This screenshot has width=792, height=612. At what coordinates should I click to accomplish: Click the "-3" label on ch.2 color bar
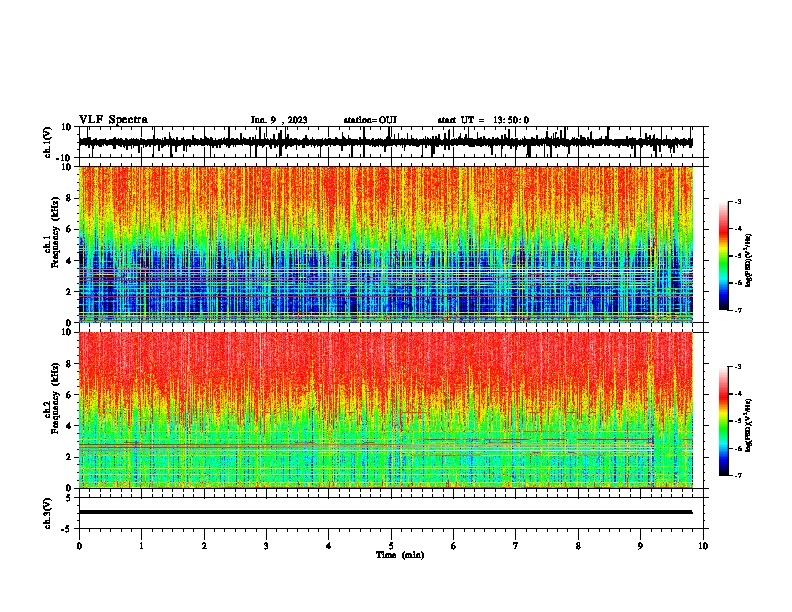(737, 367)
